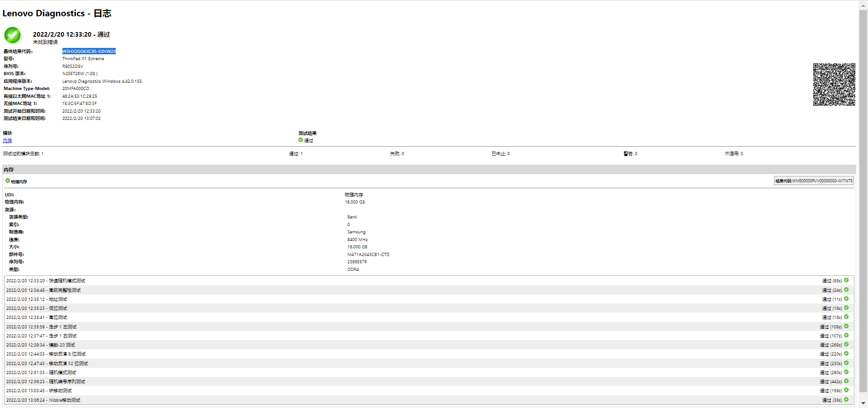Click the pass icon for 随机编号序列测试 row

(846, 381)
